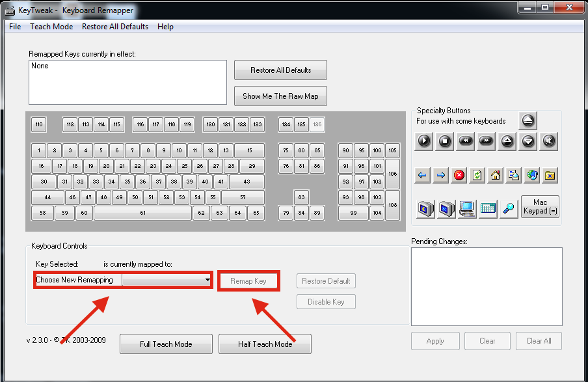Screen dimensions: 588x382
Task: Select keyboard key number 83
Action: click(x=302, y=197)
